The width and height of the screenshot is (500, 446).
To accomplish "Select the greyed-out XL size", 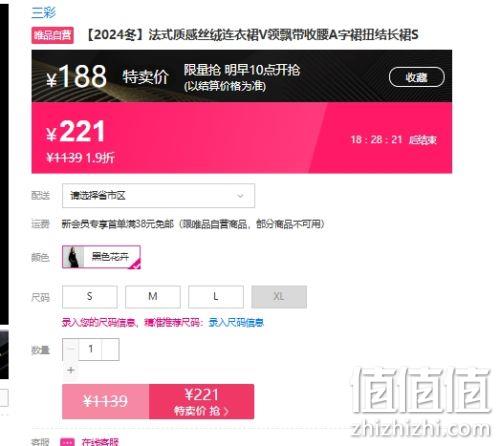I will (279, 297).
